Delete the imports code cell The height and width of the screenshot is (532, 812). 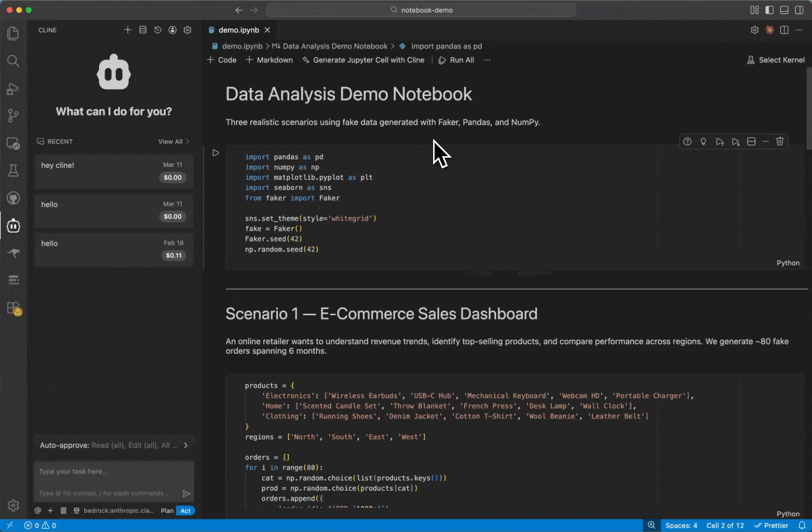779,142
